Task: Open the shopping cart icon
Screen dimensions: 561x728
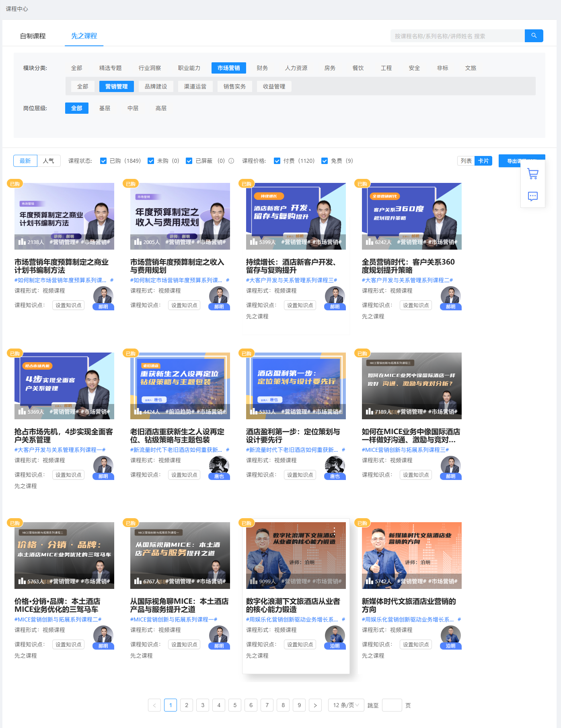Action: 533,174
